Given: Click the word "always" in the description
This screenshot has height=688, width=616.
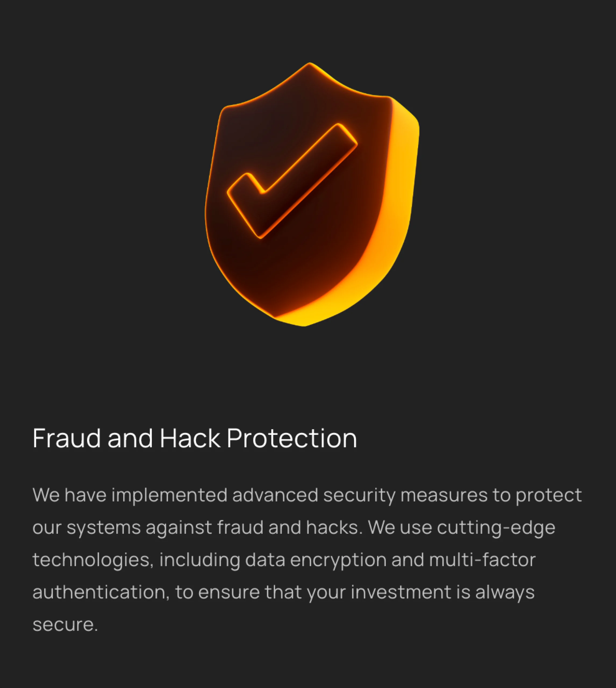Looking at the screenshot, I should point(505,592).
